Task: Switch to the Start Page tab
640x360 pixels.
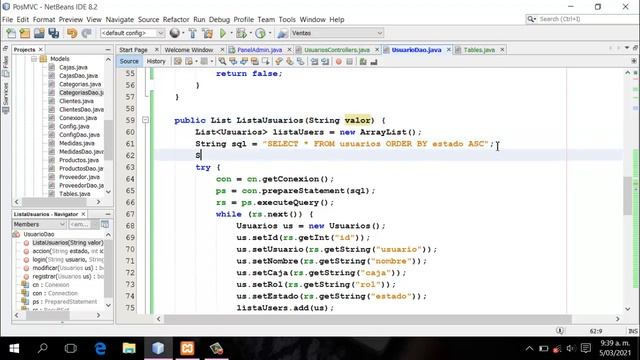Action: coord(133,50)
